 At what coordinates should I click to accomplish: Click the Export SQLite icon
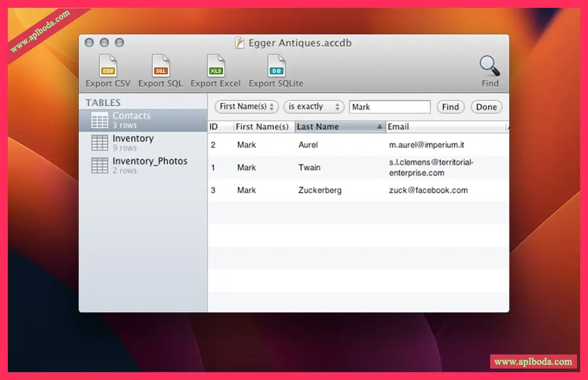pos(276,67)
